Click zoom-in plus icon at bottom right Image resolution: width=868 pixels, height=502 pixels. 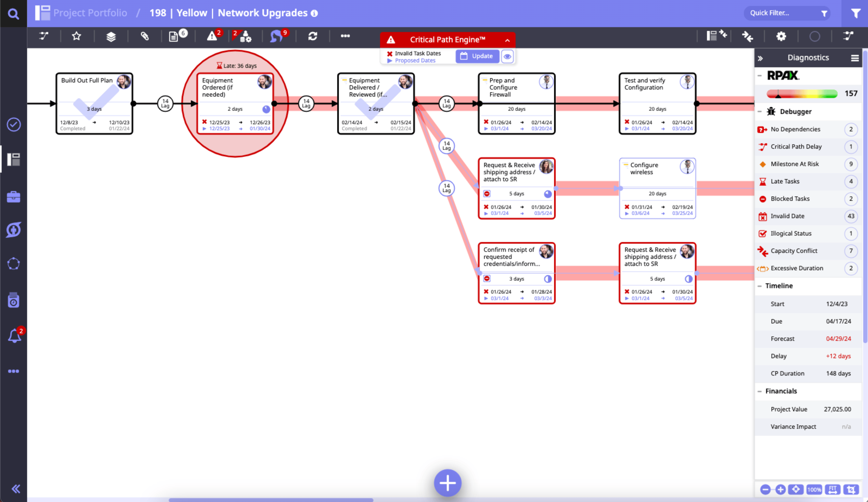tap(780, 489)
